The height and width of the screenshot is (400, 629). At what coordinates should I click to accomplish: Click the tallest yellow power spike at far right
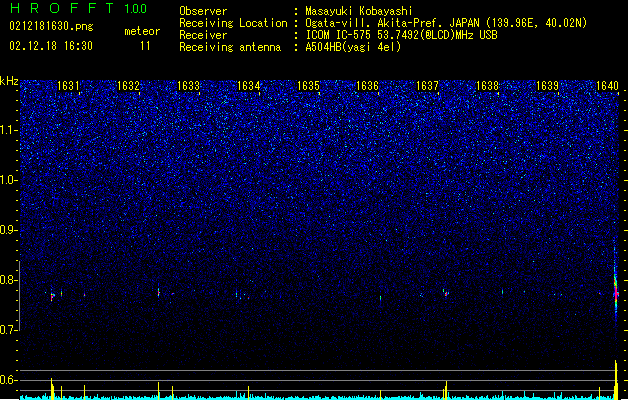point(616,379)
